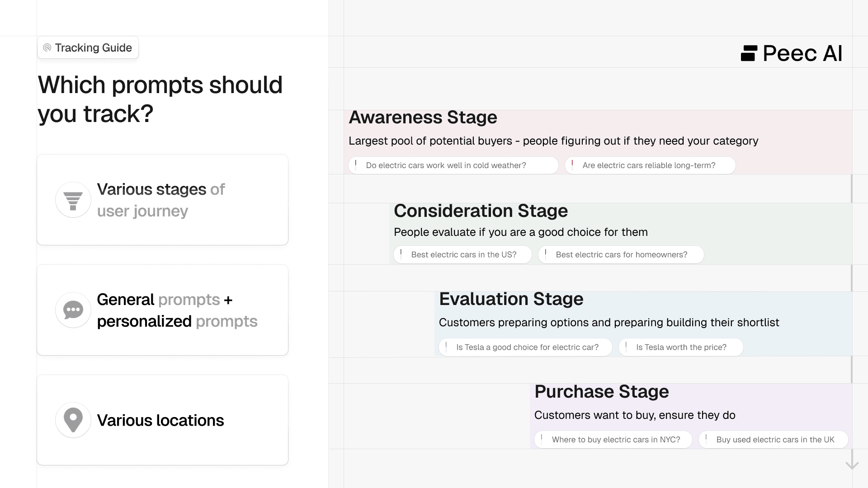Click the Awareness Stage heading
Viewport: 868px width, 488px height.
click(x=423, y=117)
